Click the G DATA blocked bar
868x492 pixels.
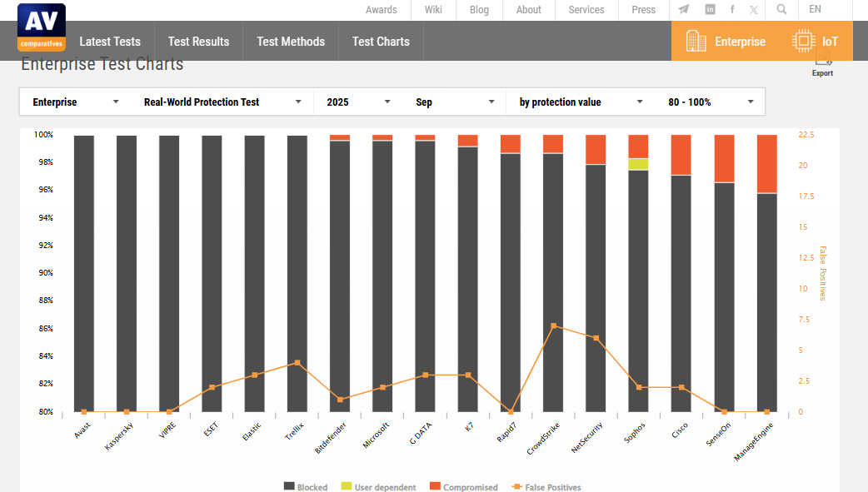(425, 276)
